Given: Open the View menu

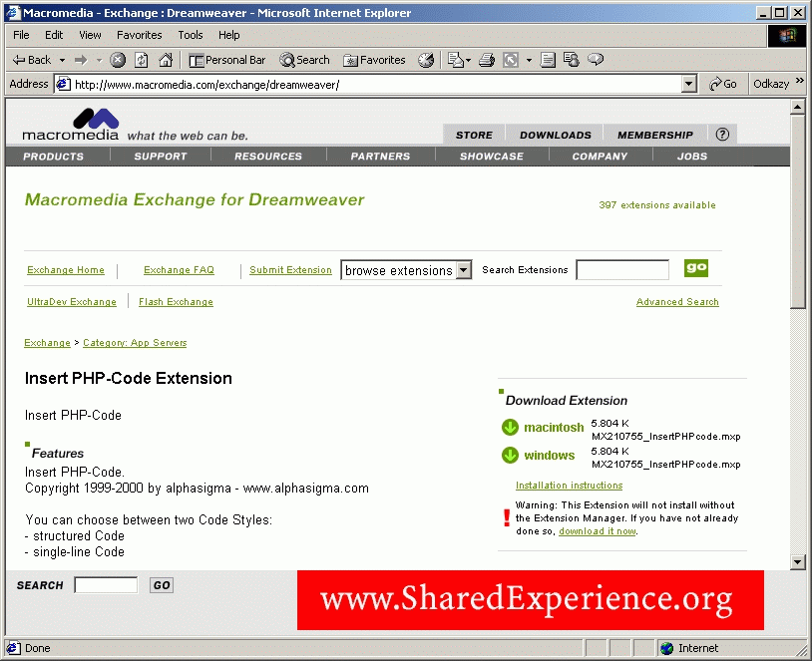Looking at the screenshot, I should pos(90,35).
